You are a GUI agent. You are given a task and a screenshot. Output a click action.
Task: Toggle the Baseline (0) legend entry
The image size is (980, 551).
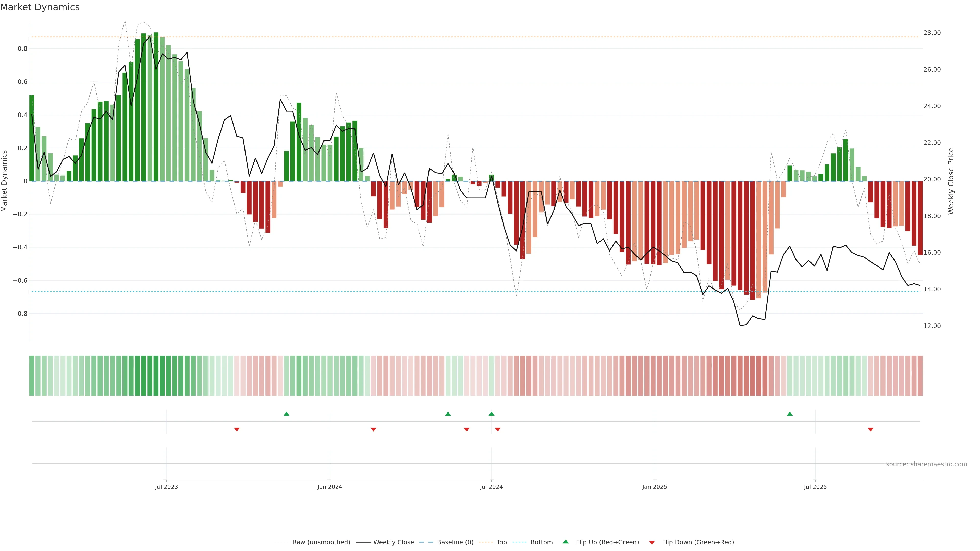click(455, 542)
